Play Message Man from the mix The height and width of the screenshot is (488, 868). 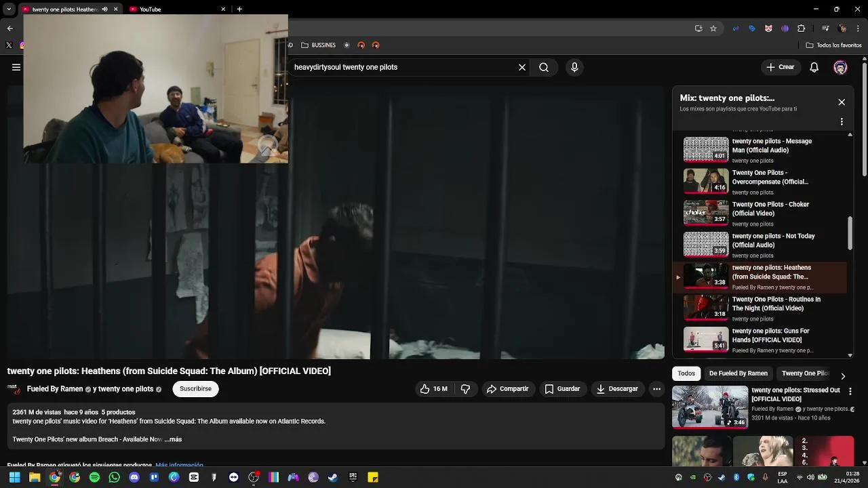(759, 150)
